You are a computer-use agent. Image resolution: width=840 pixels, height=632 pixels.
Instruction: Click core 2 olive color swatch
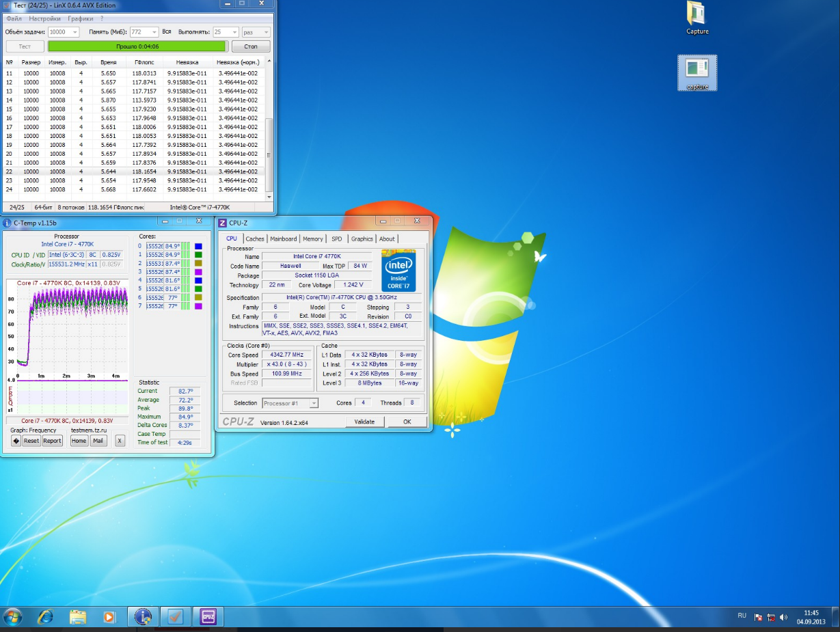[198, 263]
